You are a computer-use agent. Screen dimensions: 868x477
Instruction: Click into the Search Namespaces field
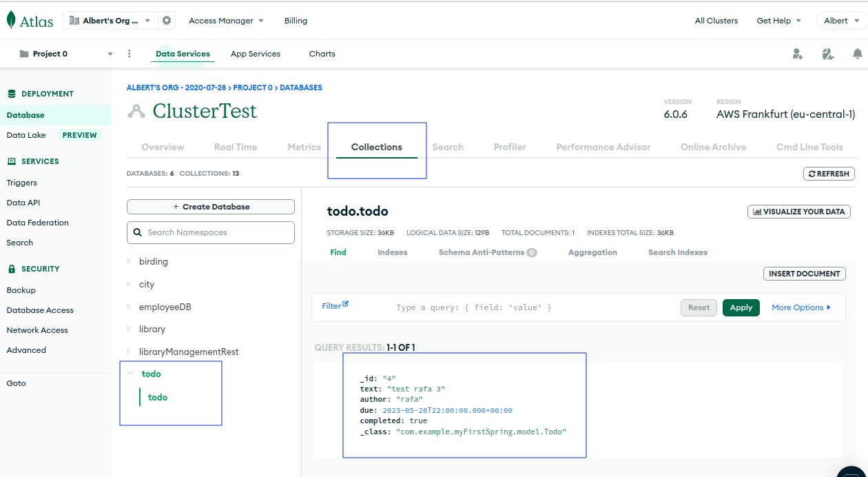[211, 232]
